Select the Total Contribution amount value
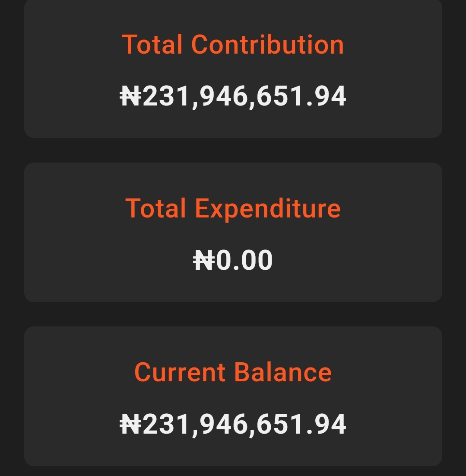This screenshot has height=476, width=466. [233, 96]
